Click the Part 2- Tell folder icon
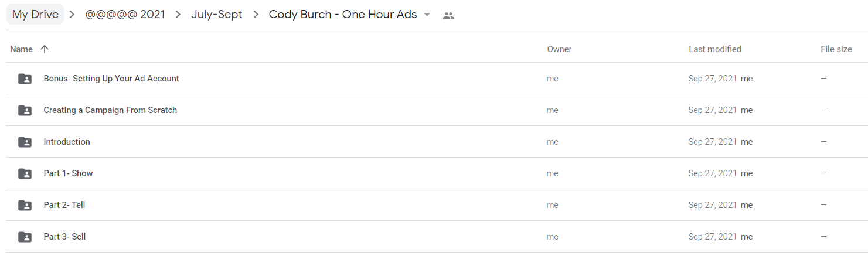The image size is (868, 266). [25, 205]
